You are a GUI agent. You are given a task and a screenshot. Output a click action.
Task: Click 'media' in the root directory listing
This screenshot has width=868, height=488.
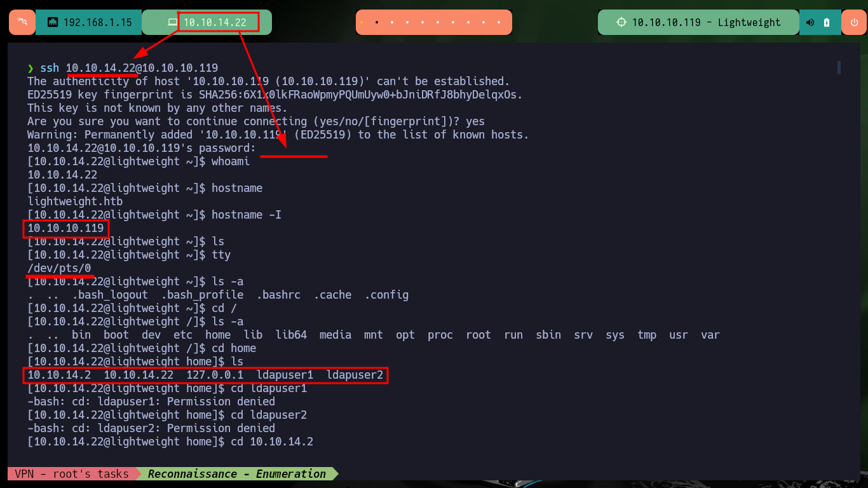click(336, 335)
